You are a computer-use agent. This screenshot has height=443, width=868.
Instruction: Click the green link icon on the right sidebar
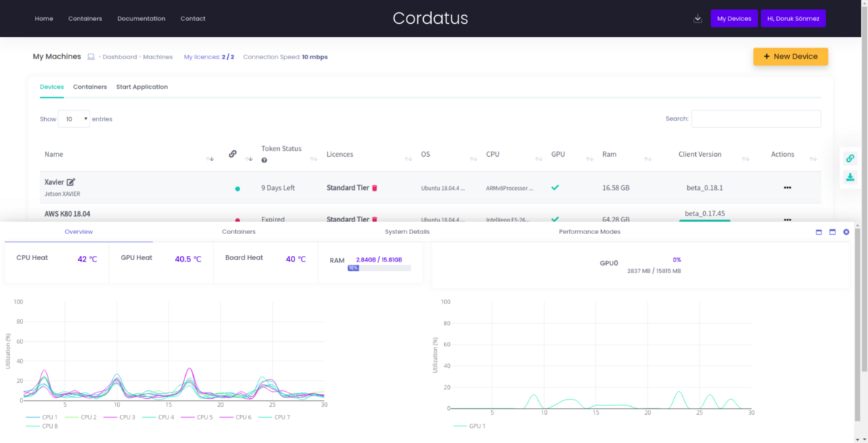coord(850,158)
